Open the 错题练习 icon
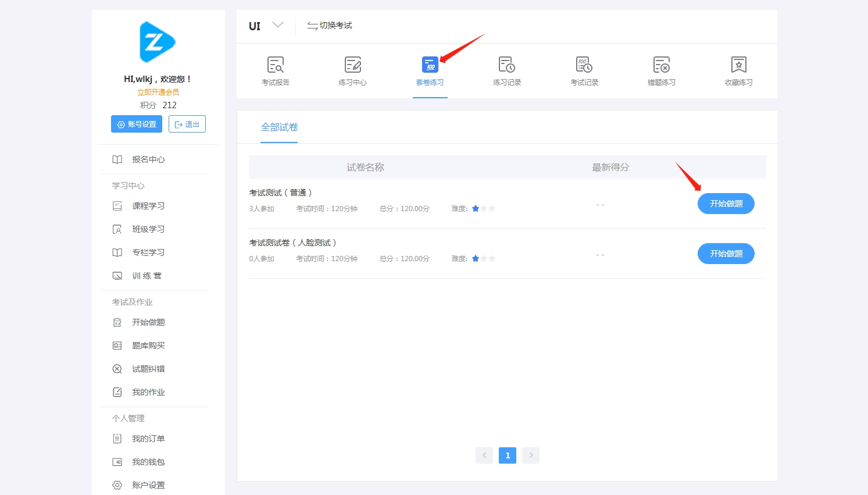Image resolution: width=868 pixels, height=495 pixels. tap(662, 65)
